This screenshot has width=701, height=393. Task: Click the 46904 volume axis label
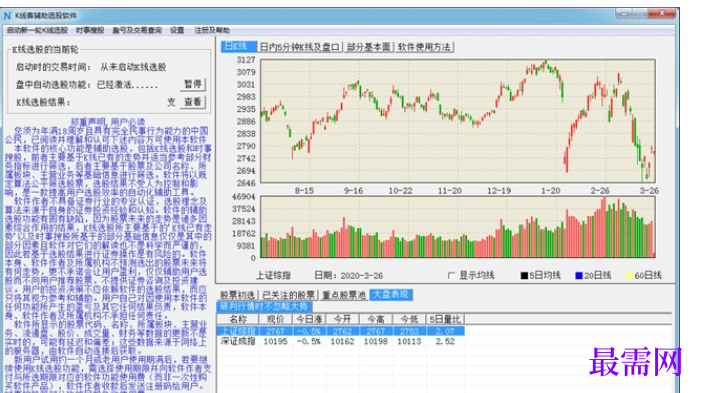[244, 197]
